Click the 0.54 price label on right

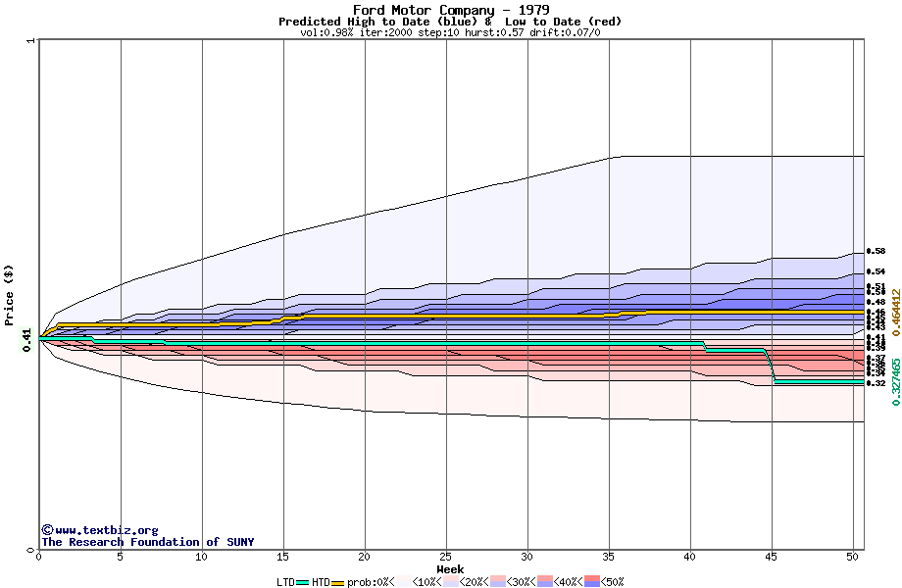[x=876, y=271]
